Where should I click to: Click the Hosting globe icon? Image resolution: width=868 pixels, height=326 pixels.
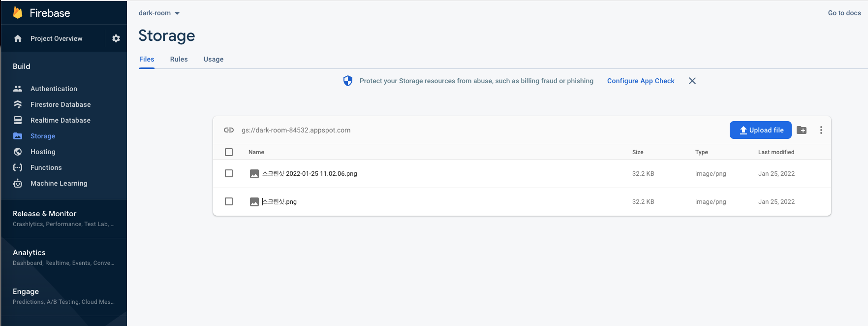18,152
